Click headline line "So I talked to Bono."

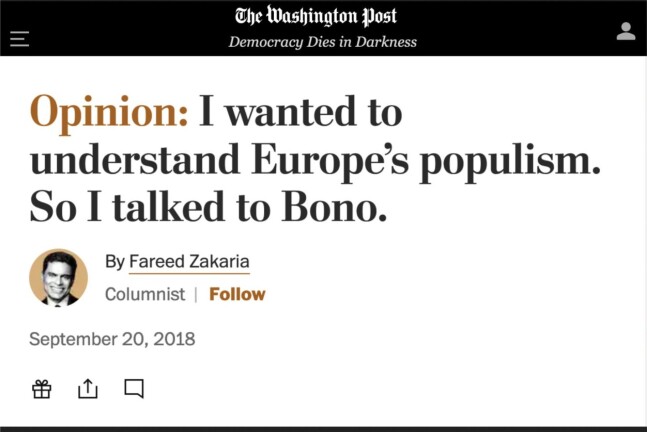pyautogui.click(x=208, y=206)
